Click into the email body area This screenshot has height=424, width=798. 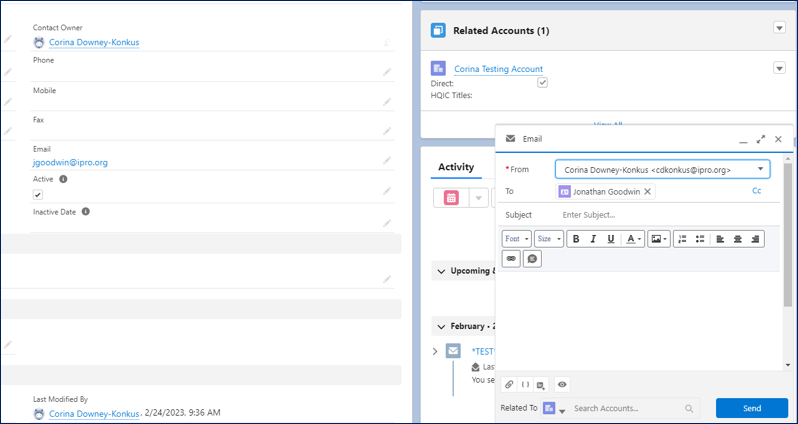pos(639,321)
